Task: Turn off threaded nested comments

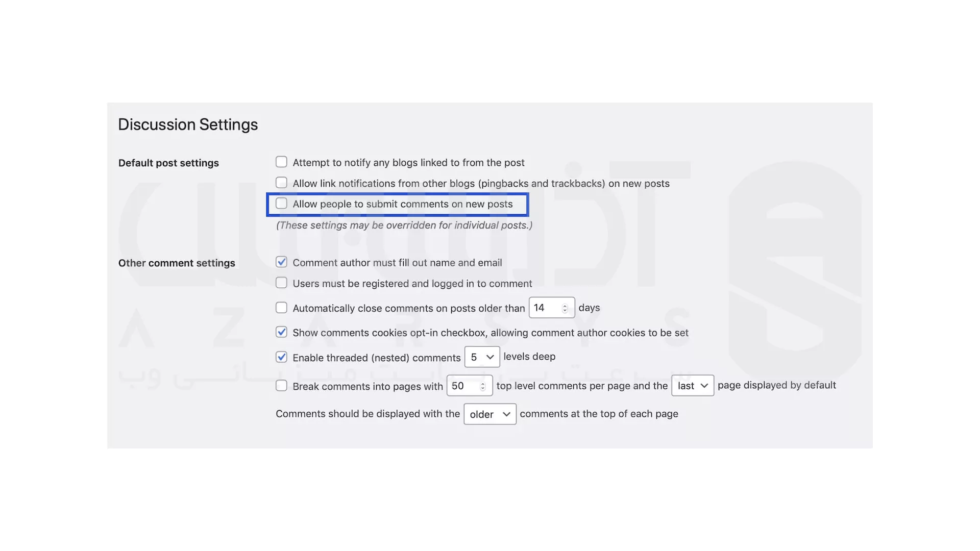Action: tap(281, 357)
